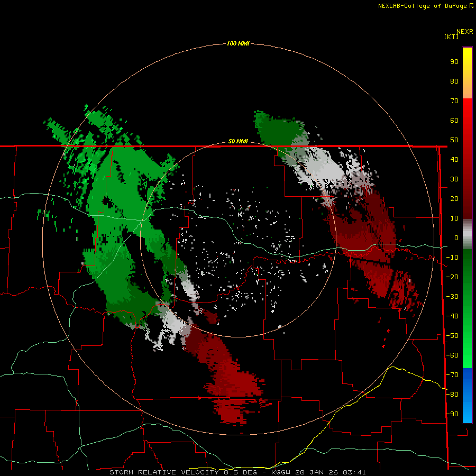The image size is (476, 476).
Task: Click the 40 knot scale label
Action: (x=454, y=159)
